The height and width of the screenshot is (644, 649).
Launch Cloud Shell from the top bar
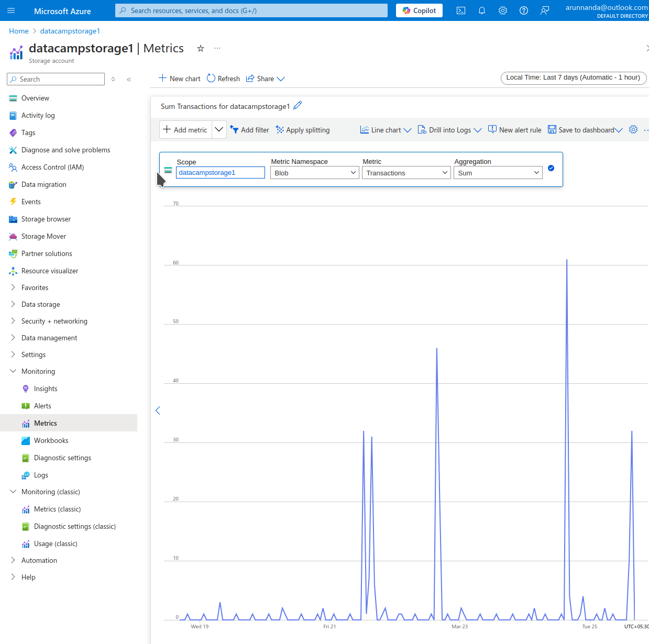(x=461, y=10)
